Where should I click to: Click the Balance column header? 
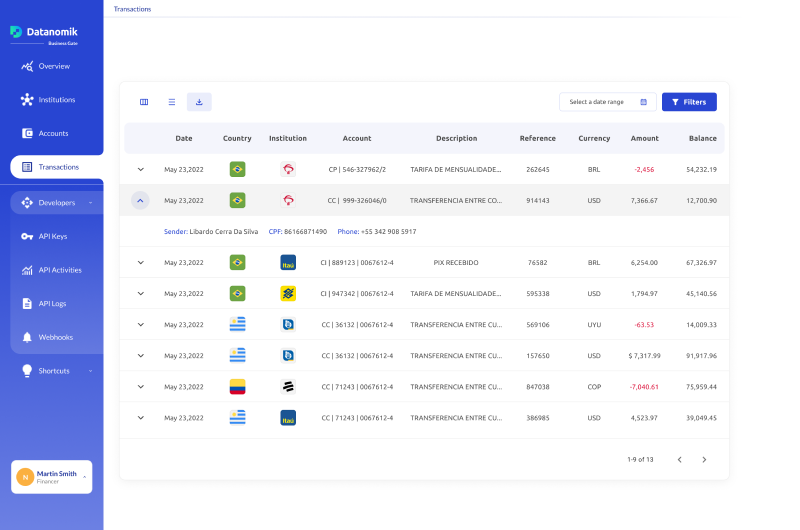[703, 138]
